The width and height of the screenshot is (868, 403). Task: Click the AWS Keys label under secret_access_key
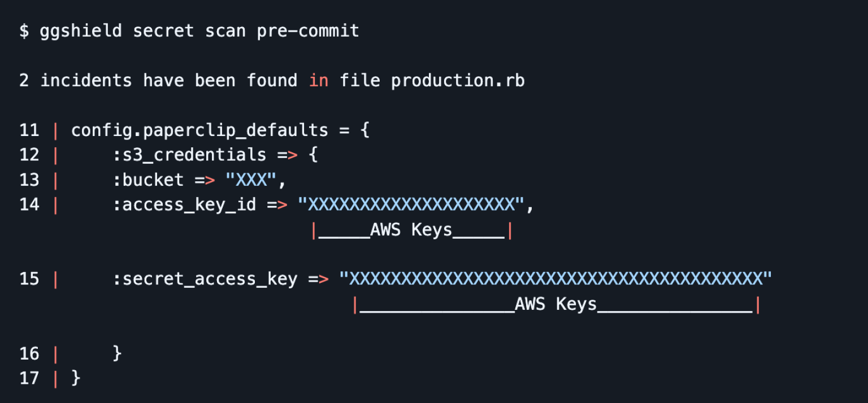555,304
